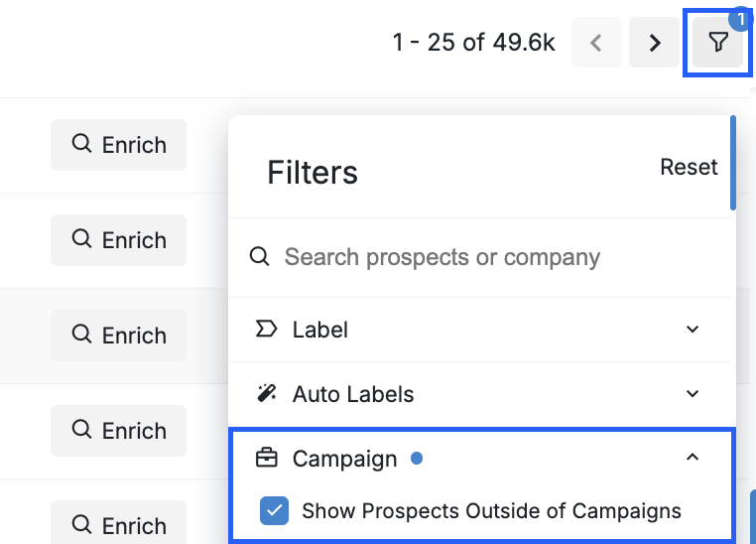Go to the previous page arrow
Screen dimensions: 756x544
click(x=596, y=43)
